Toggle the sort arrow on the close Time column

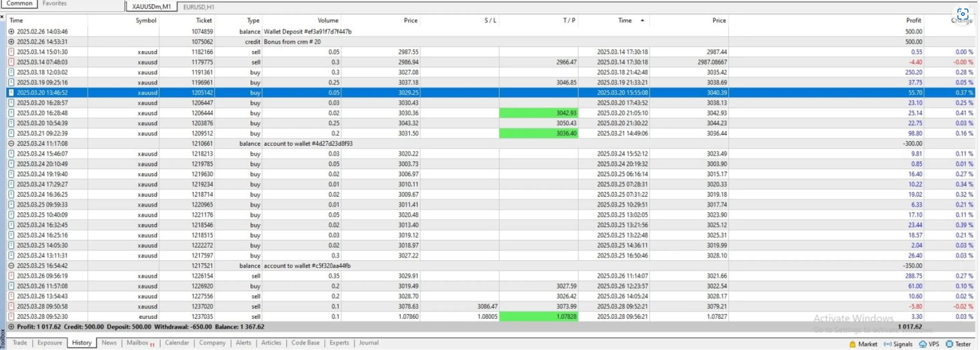point(642,20)
